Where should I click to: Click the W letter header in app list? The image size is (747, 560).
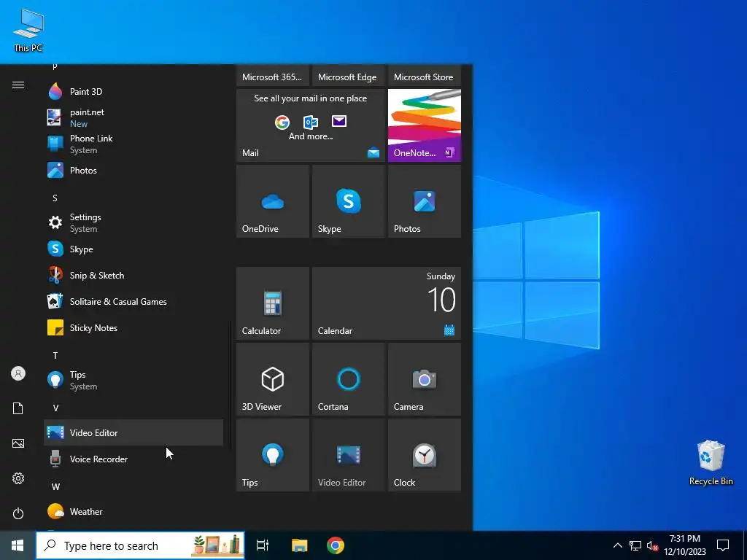pos(55,486)
